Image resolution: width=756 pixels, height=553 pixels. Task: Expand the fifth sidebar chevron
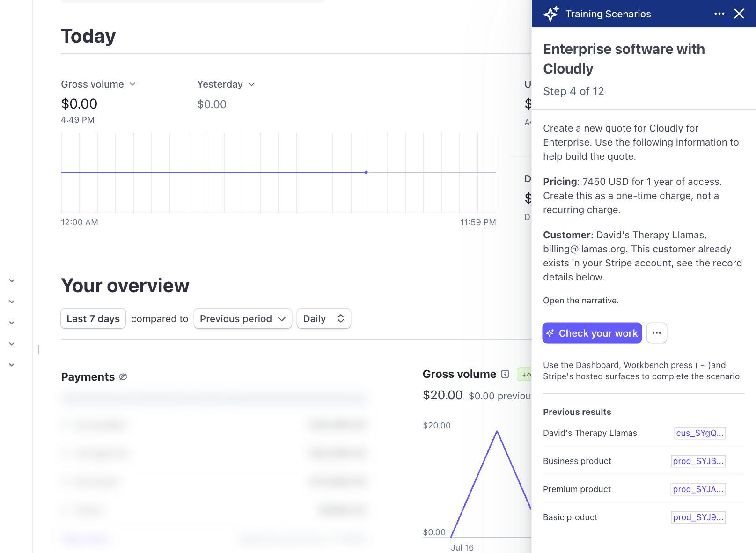[12, 365]
